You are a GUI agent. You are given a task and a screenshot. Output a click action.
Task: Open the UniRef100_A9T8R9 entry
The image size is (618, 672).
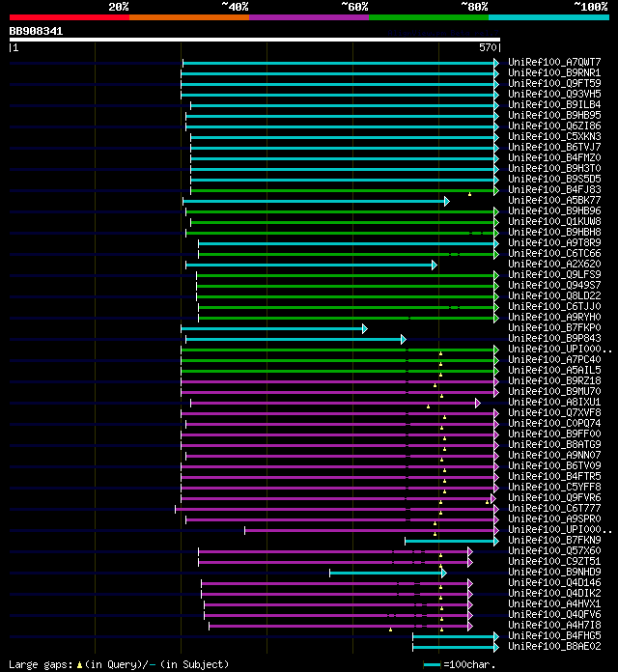click(554, 242)
